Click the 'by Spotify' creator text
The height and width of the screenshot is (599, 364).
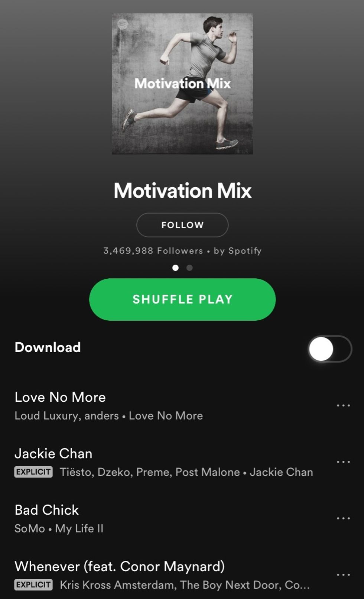(x=238, y=251)
